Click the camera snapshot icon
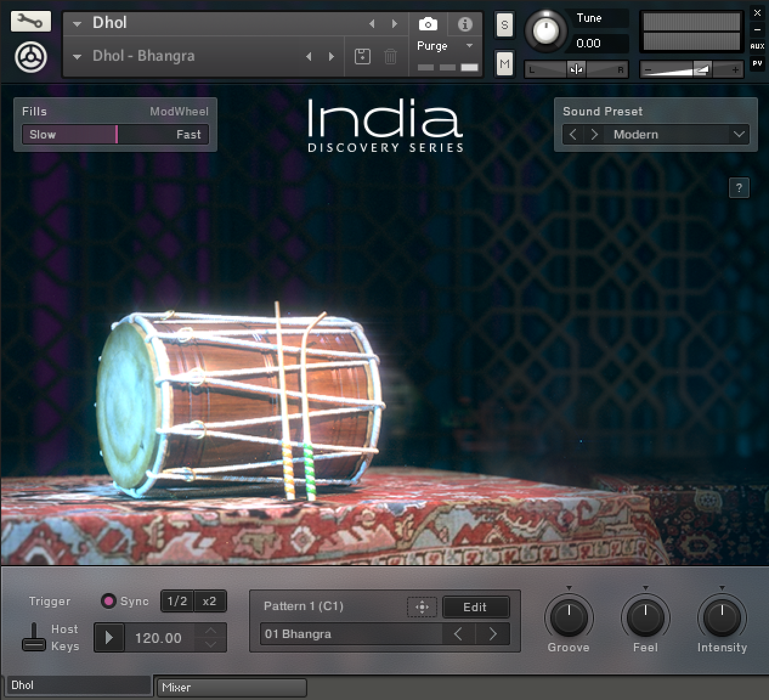 428,24
